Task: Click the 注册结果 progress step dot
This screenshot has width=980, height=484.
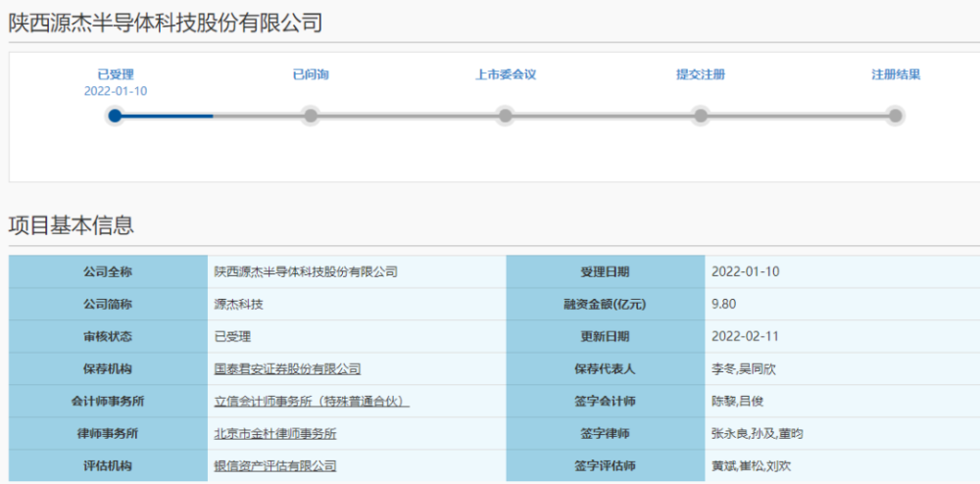Action: pyautogui.click(x=896, y=116)
